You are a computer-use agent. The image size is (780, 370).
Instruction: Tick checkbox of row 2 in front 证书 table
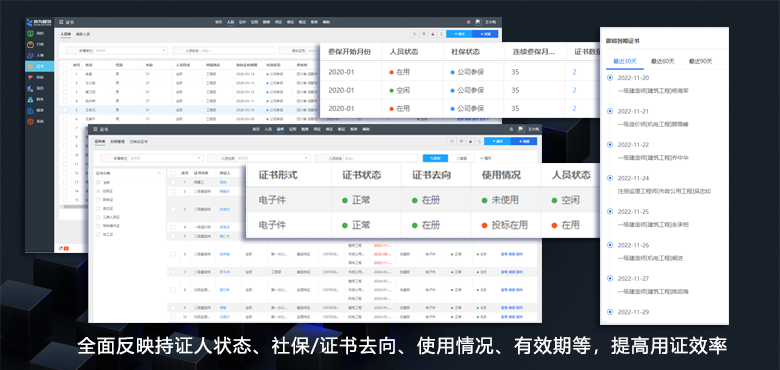click(x=173, y=191)
